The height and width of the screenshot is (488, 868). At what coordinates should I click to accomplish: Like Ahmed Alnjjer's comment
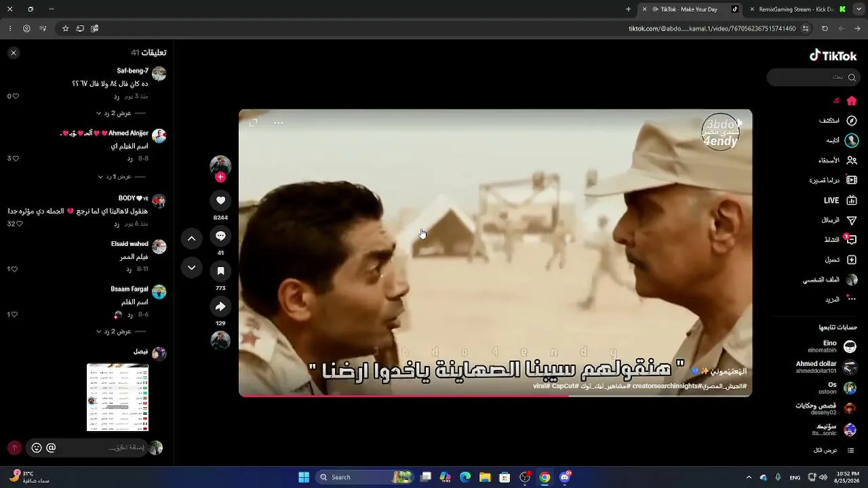click(x=16, y=159)
